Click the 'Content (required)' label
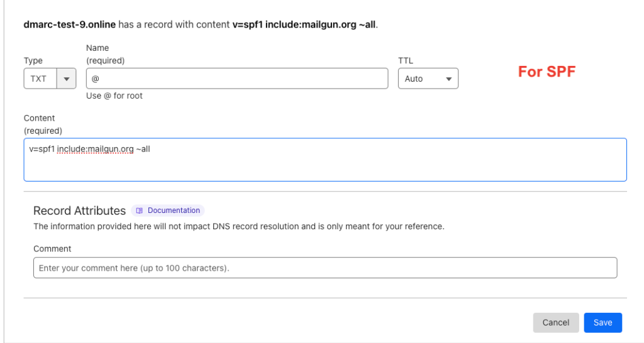Image resolution: width=644 pixels, height=343 pixels. pyautogui.click(x=43, y=124)
